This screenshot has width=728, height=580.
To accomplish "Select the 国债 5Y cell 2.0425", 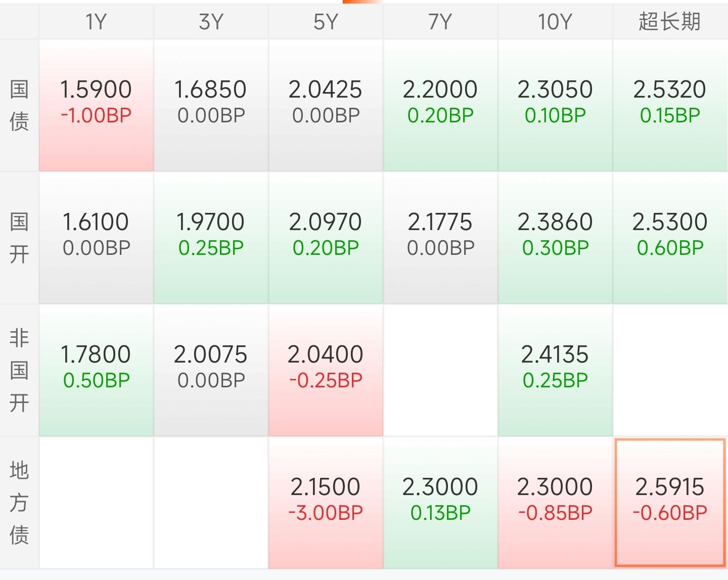I will (x=326, y=105).
